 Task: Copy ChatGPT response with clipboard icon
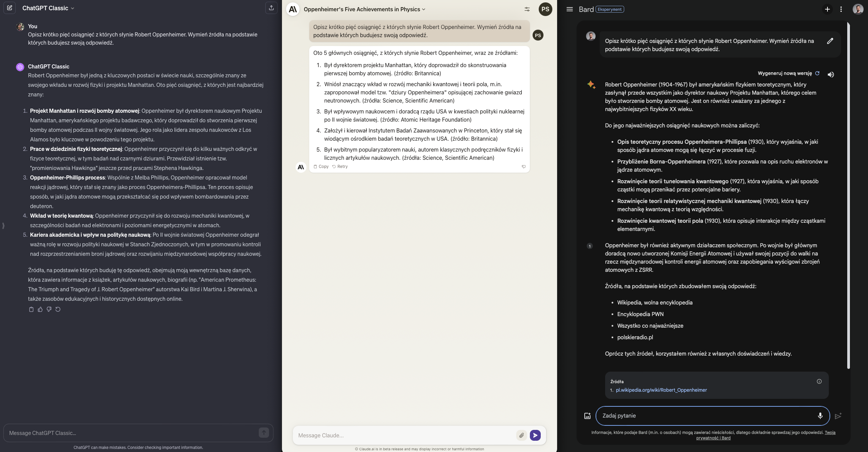(31, 309)
